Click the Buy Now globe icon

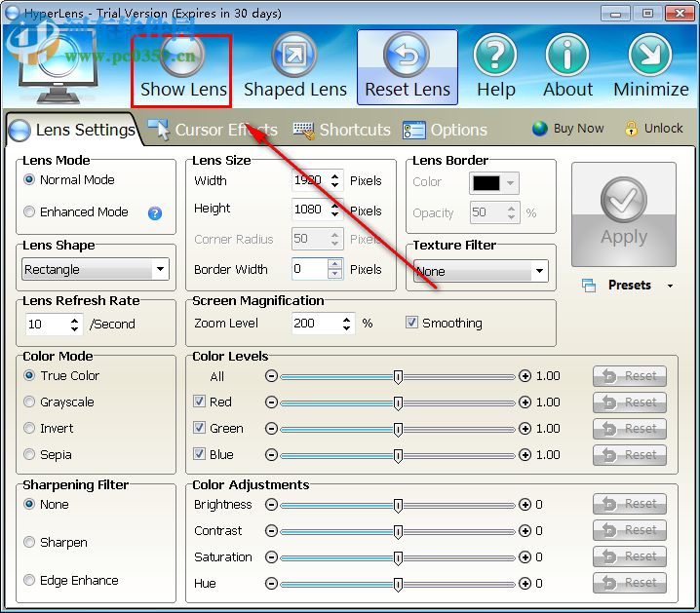tap(540, 129)
